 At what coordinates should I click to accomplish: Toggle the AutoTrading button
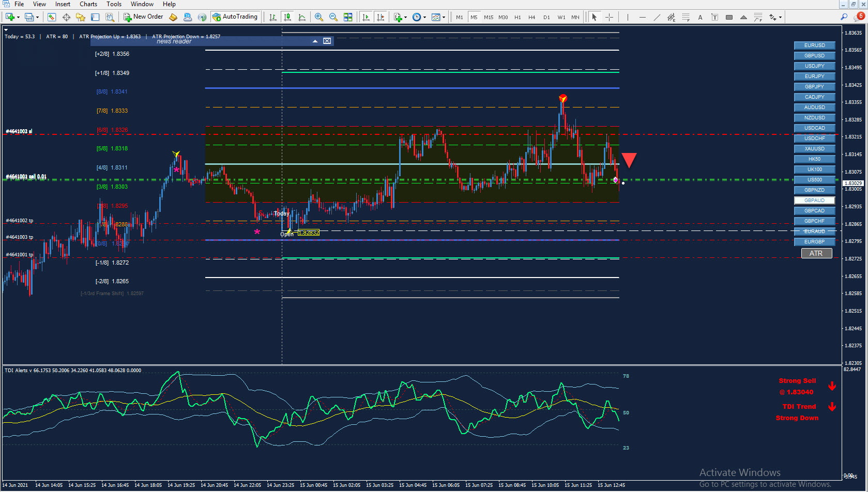click(x=235, y=17)
